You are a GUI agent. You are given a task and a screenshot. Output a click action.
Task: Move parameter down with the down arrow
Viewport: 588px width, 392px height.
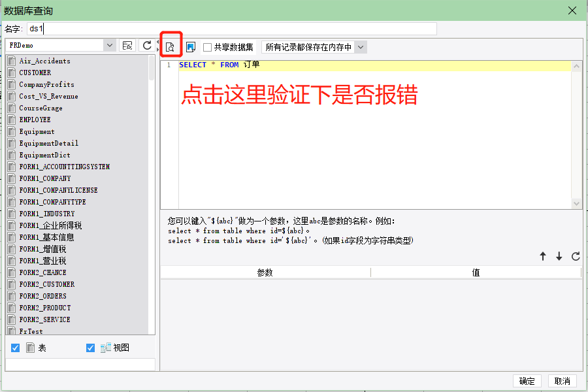(559, 256)
